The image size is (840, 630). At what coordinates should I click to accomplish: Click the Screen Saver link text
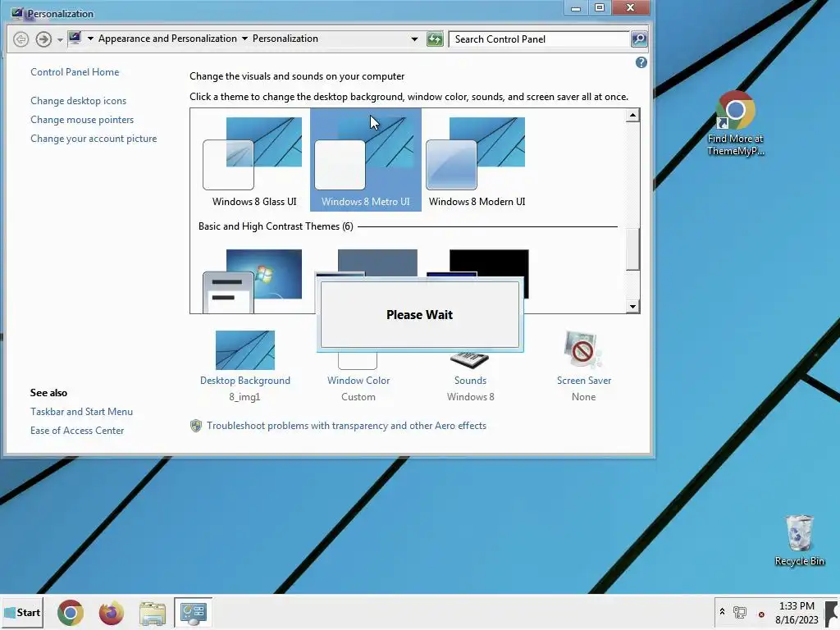[x=584, y=381]
